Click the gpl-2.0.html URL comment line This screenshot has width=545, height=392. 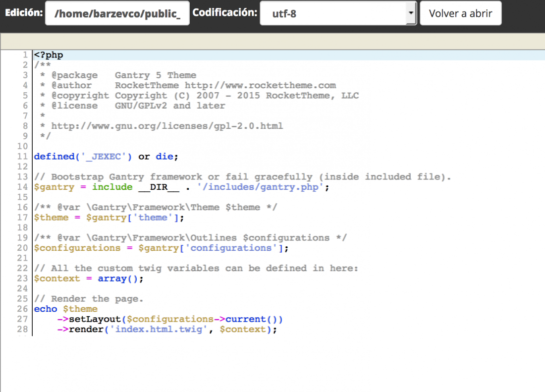click(162, 126)
